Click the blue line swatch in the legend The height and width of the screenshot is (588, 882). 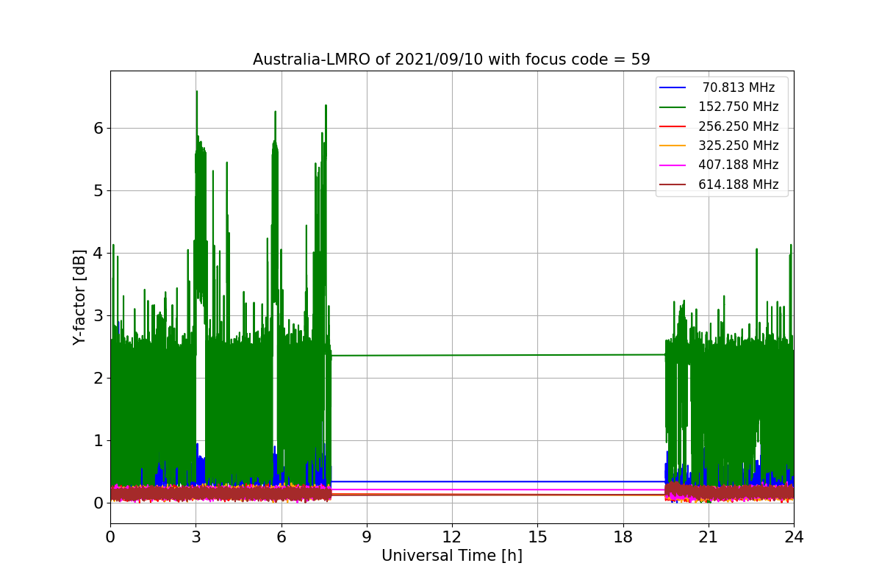(673, 87)
